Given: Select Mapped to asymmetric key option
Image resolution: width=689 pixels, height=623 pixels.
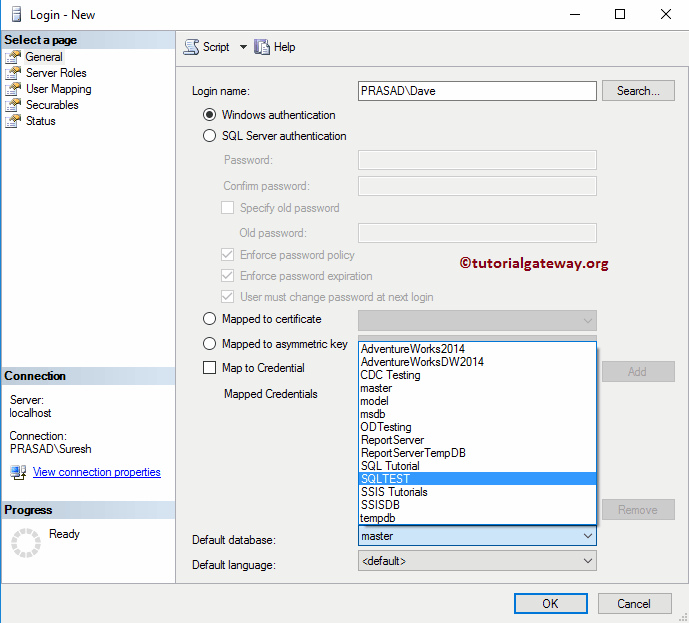Looking at the screenshot, I should coord(209,344).
